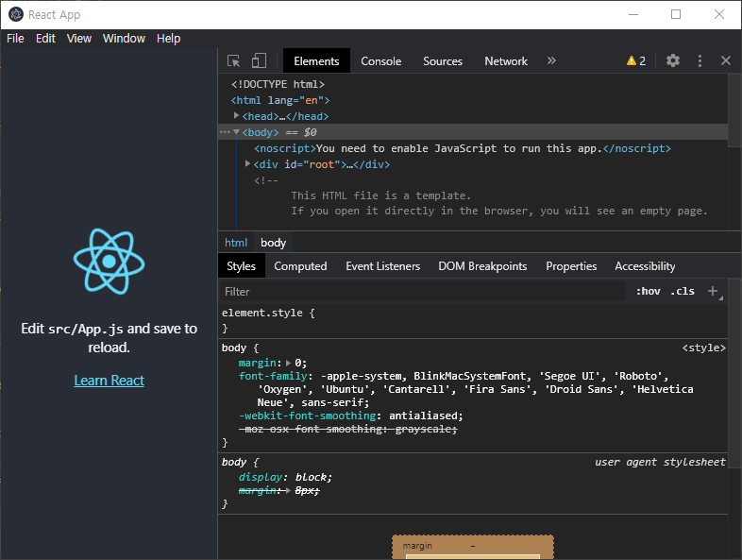Open the File menu

pyautogui.click(x=15, y=39)
